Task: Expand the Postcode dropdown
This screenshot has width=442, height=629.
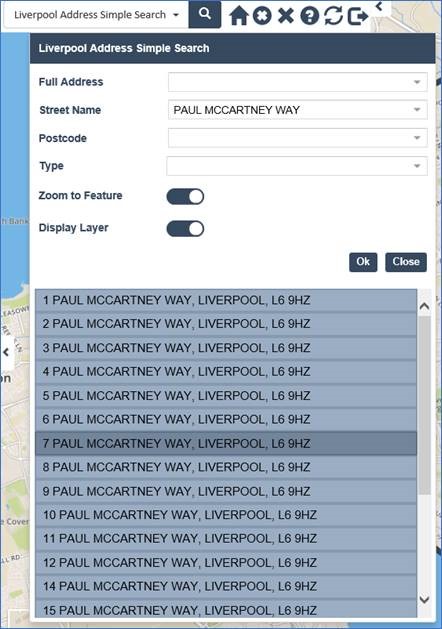Action: coord(298,138)
